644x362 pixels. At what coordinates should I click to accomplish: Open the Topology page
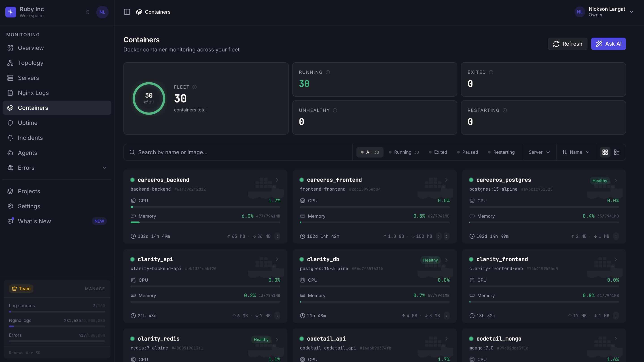57,63
